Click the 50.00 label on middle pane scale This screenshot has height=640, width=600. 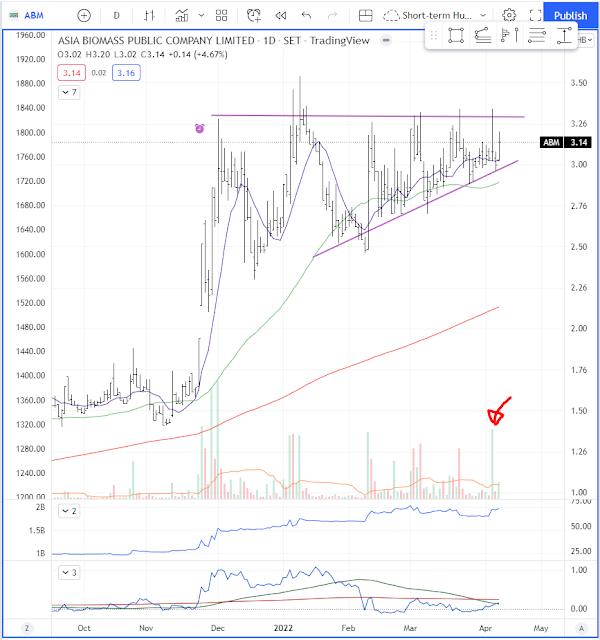point(581,527)
